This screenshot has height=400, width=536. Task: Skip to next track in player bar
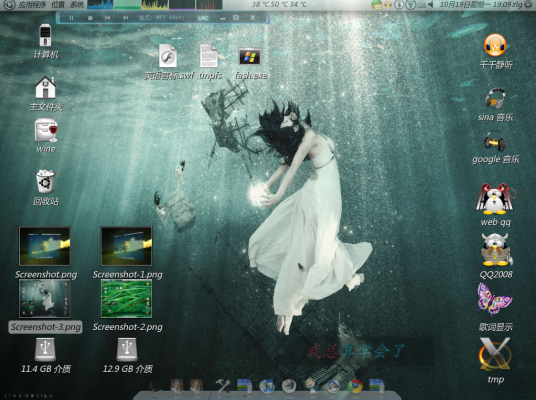(x=125, y=18)
